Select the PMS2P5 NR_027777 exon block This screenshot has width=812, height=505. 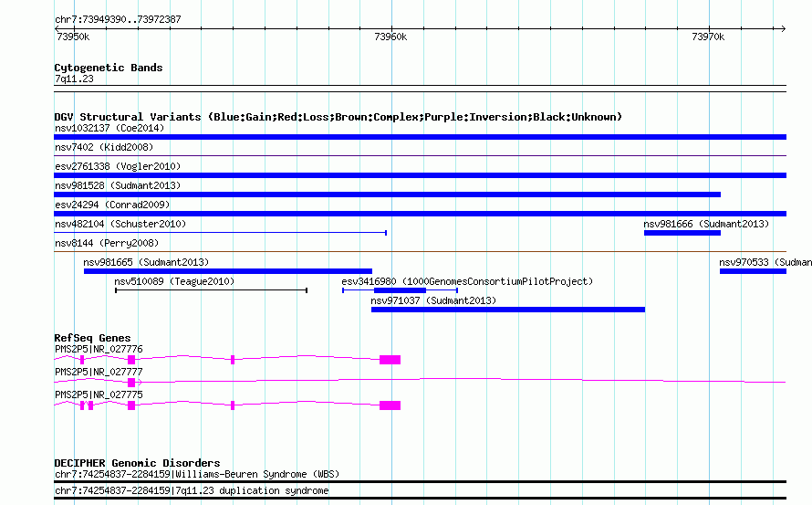coord(131,383)
